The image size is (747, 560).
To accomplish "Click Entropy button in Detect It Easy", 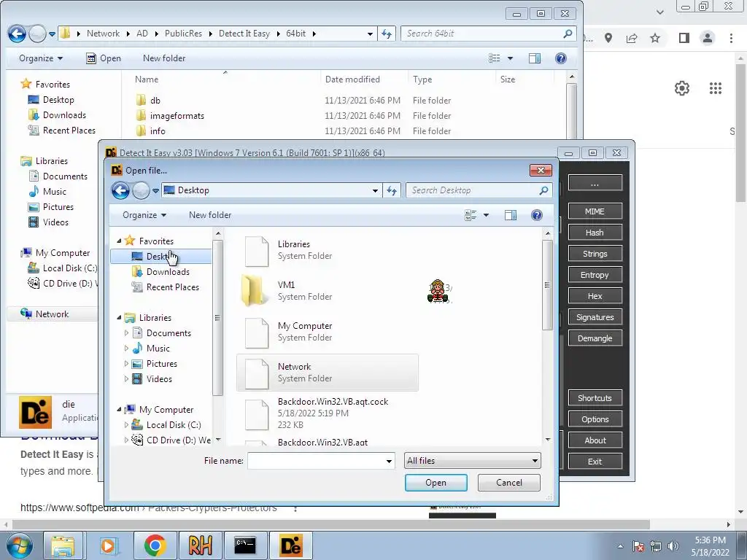I will click(595, 275).
